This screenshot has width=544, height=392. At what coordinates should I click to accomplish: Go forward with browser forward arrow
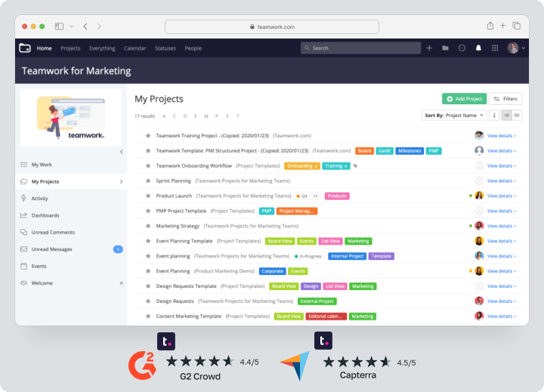pyautogui.click(x=99, y=26)
